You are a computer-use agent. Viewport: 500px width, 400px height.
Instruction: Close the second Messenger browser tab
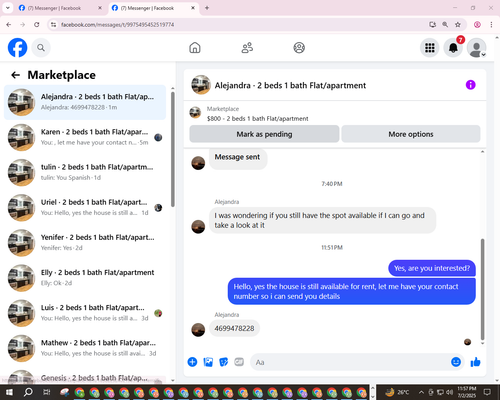coord(193,8)
